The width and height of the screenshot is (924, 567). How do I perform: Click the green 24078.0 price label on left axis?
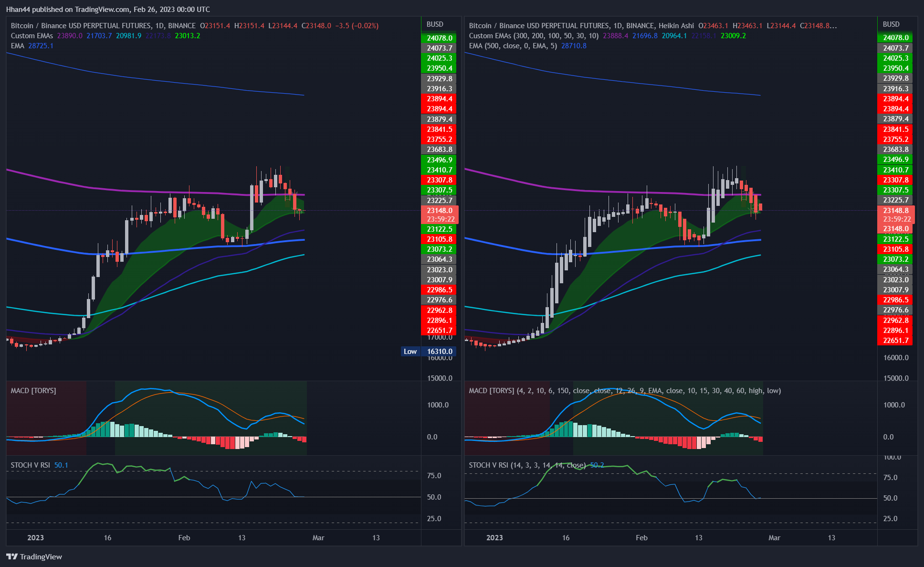(x=439, y=38)
